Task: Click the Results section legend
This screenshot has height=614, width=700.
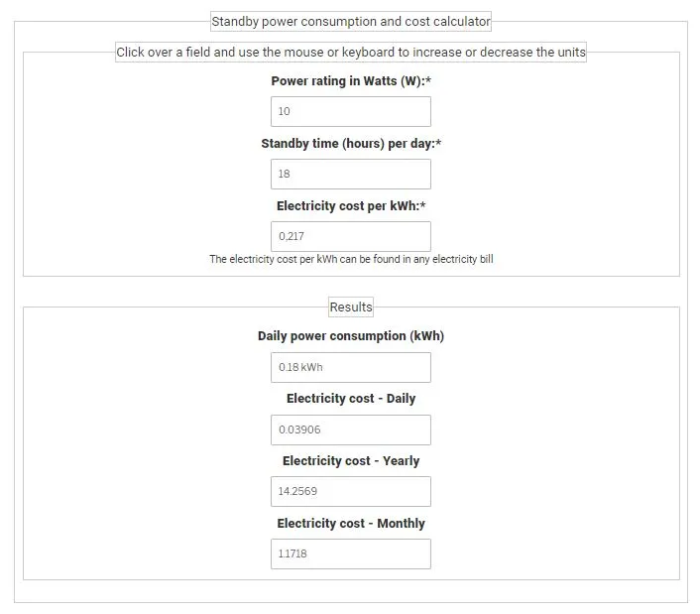Action: coord(351,307)
